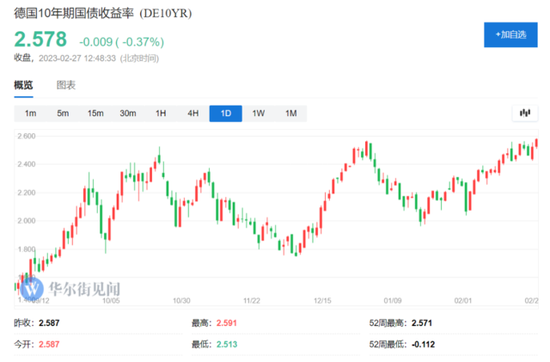This screenshot has height=362, width=550.
Task: Click the 今开 value 2.587
Action: tap(49, 344)
